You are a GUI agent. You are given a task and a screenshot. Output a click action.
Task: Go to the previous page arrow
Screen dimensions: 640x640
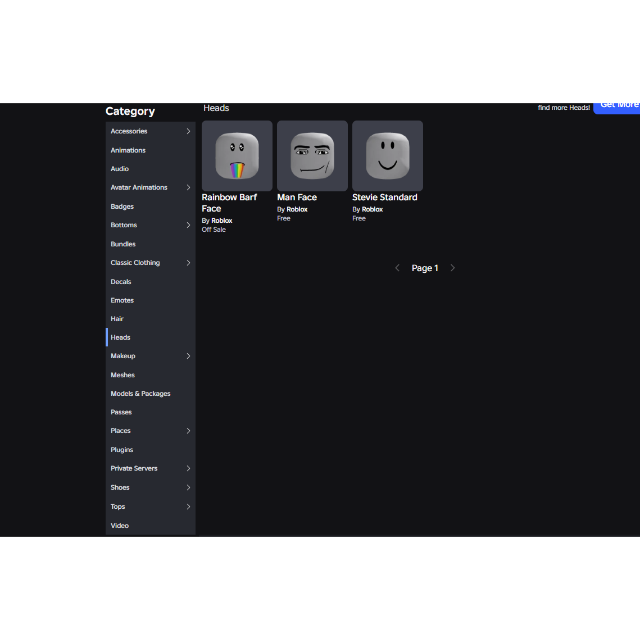click(x=397, y=268)
